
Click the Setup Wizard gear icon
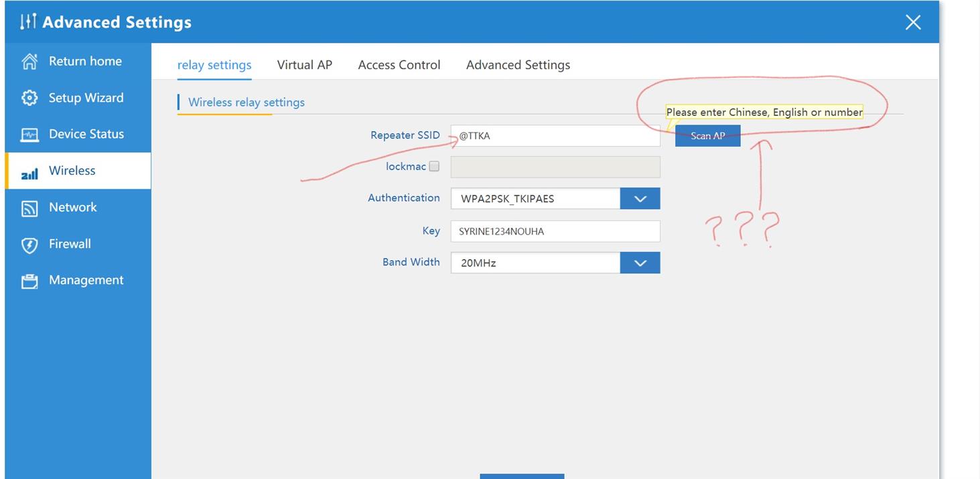click(29, 98)
